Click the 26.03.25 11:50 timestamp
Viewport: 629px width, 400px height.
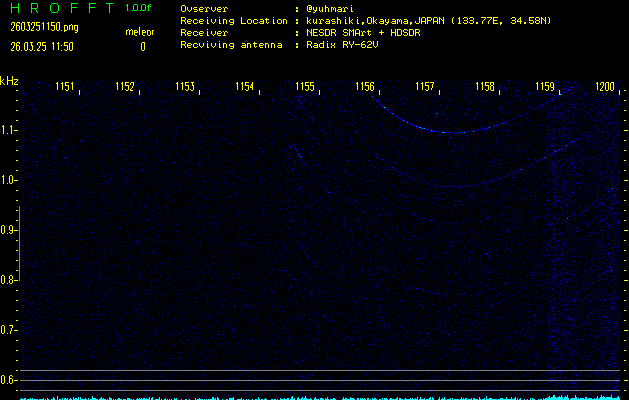click(42, 46)
